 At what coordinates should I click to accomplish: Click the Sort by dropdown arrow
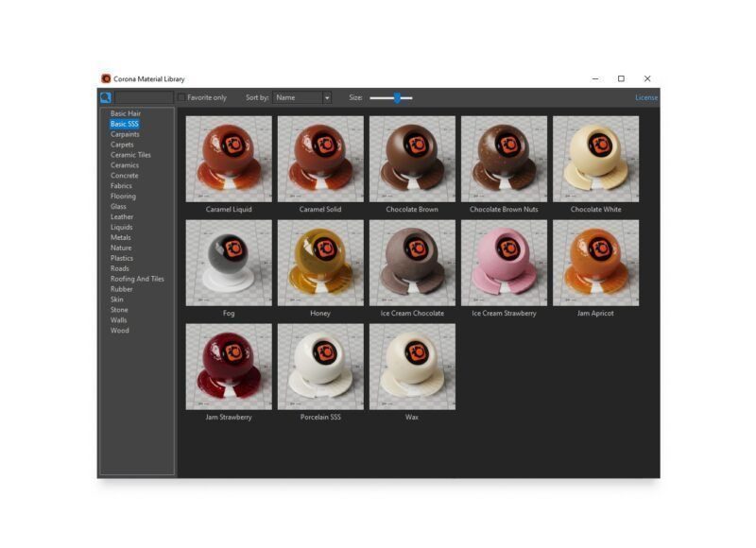click(x=327, y=98)
